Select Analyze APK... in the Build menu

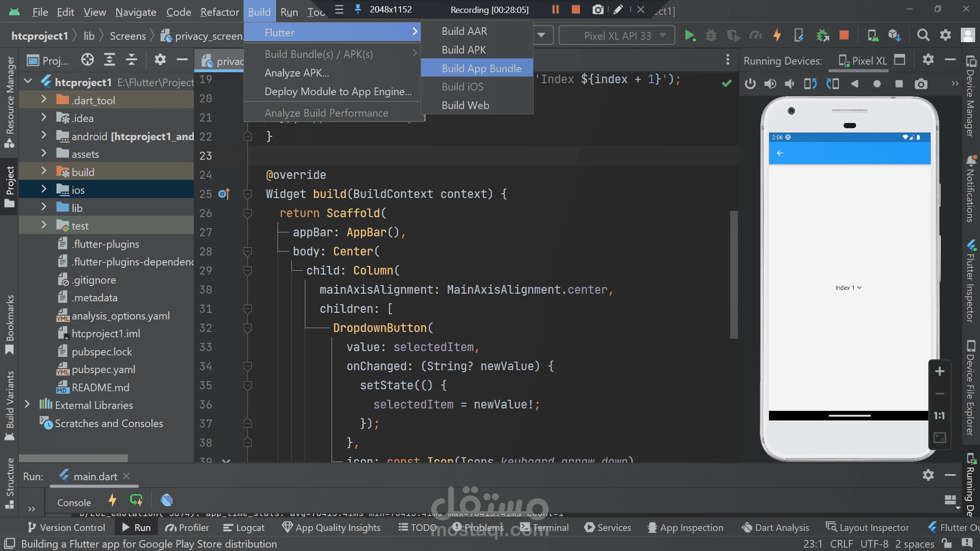pos(332,73)
